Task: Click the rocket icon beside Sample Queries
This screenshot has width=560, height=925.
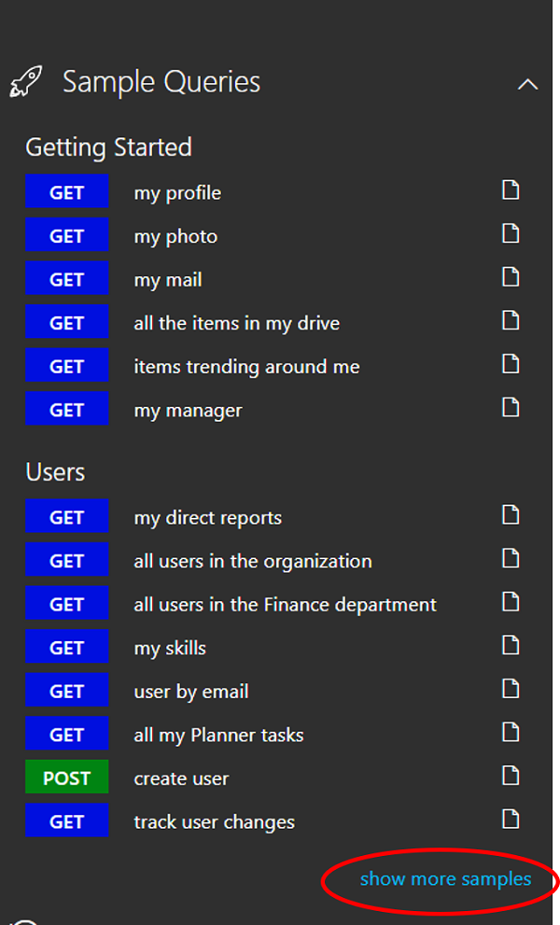Action: click(26, 81)
